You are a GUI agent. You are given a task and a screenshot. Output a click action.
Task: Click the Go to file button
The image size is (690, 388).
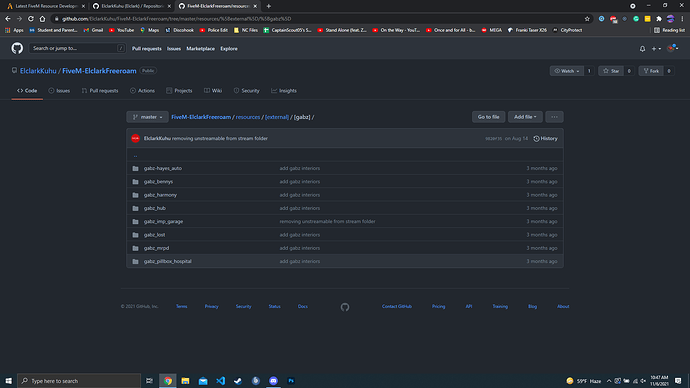click(488, 117)
